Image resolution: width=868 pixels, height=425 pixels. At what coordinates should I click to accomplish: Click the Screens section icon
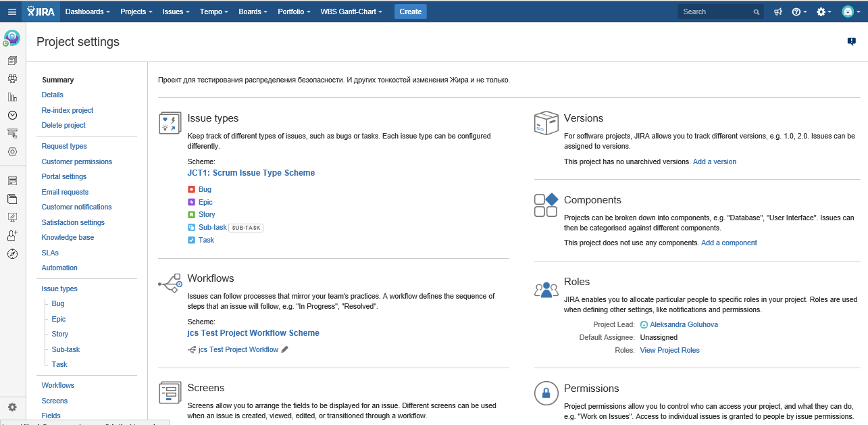pos(170,393)
